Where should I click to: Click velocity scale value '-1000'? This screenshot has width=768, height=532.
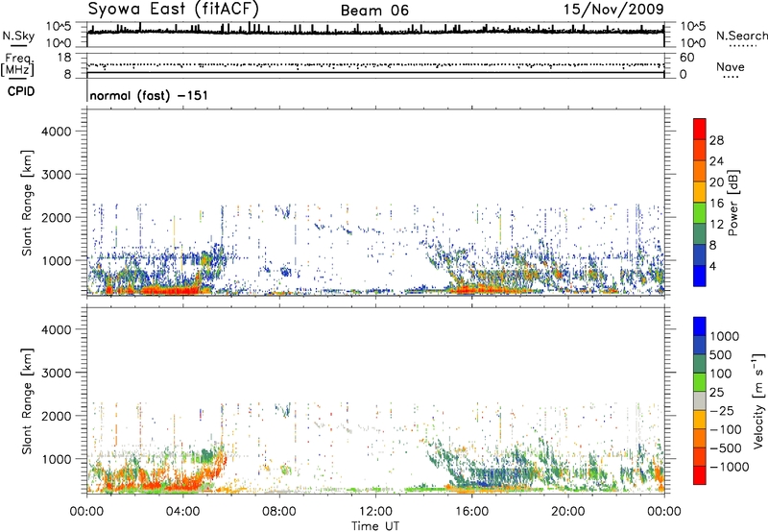tap(729, 467)
